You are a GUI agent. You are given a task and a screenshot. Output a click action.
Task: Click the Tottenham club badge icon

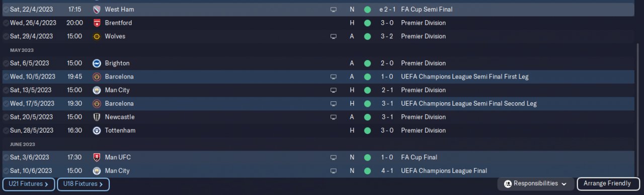tap(97, 131)
